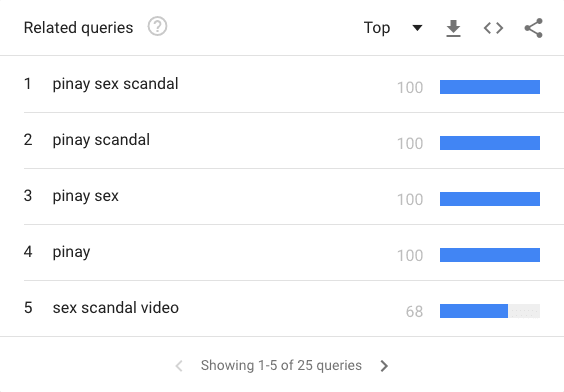Download the related queries as CSV

453,28
